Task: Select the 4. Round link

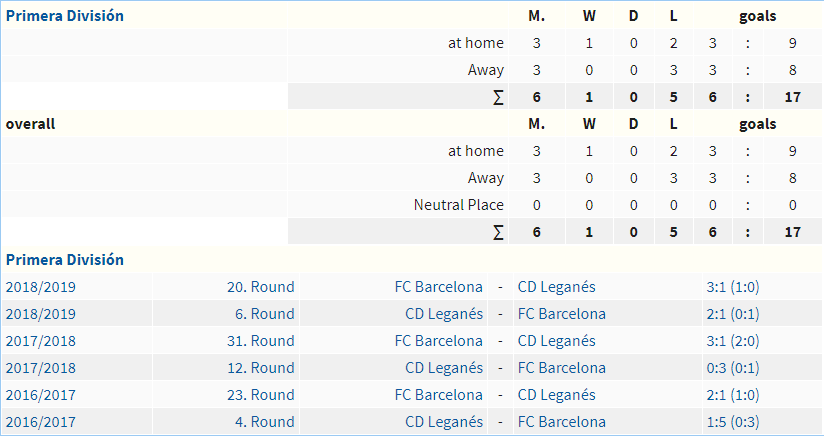Action: point(264,422)
